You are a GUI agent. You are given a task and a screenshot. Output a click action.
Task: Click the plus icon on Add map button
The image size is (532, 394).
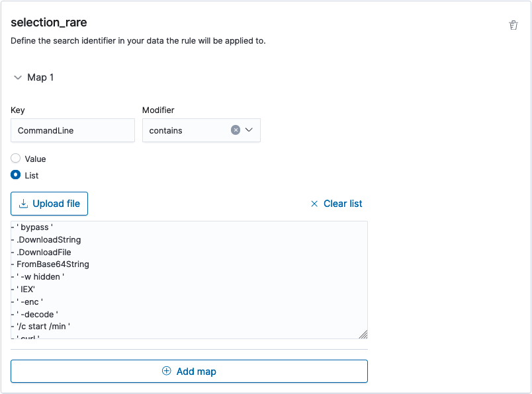pos(166,371)
